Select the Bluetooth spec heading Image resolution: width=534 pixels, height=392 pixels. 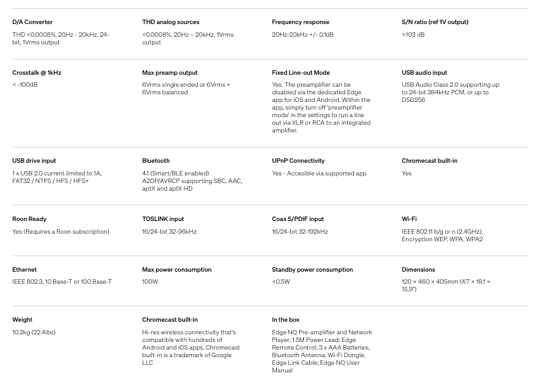pos(156,161)
